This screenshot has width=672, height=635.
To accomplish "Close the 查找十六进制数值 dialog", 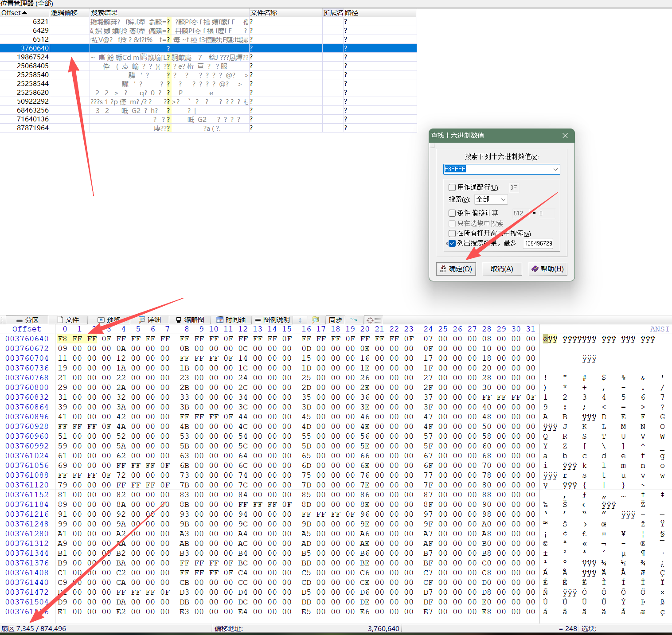I will [x=565, y=136].
